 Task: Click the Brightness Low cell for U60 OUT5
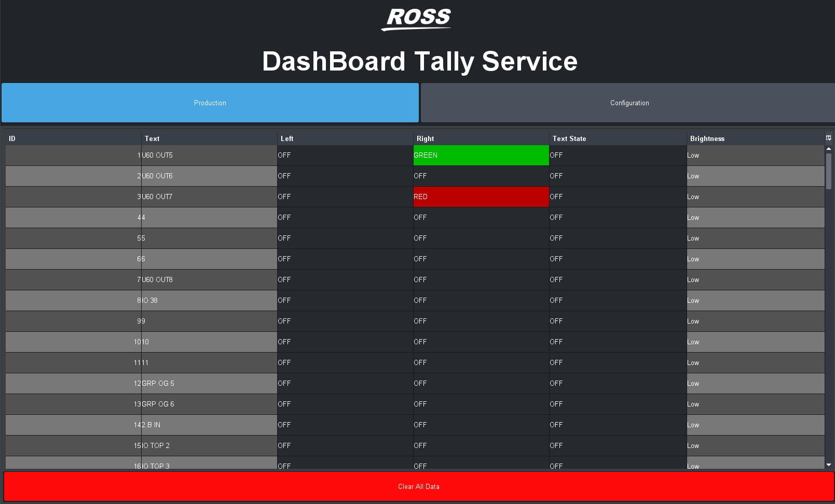(756, 156)
